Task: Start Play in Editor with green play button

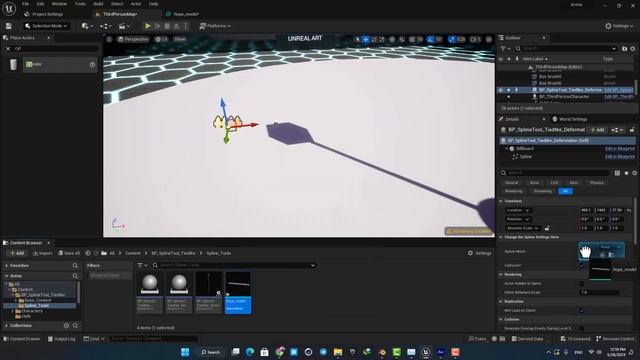Action: pos(148,26)
